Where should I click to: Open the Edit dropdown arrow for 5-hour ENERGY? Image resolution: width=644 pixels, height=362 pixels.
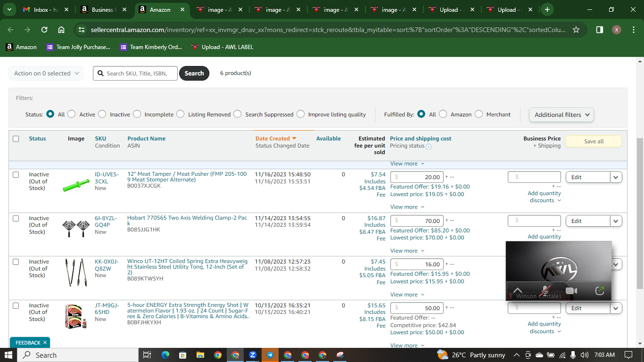click(616, 308)
